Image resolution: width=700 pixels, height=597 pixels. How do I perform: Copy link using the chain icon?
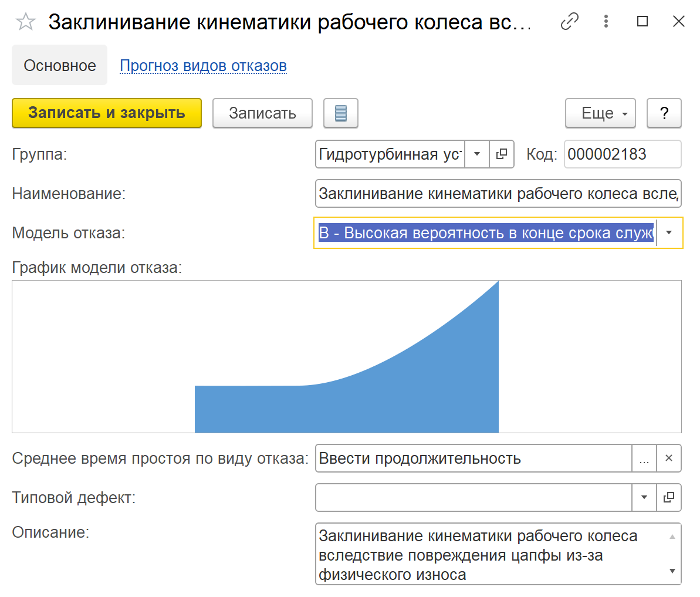[x=569, y=22]
